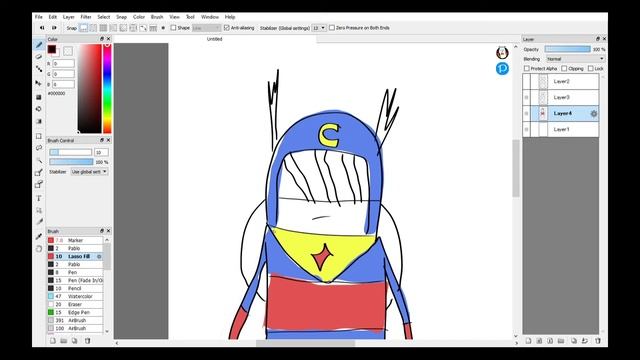Enable the grid snap icon
This screenshot has width=640, height=360.
(x=103, y=28)
